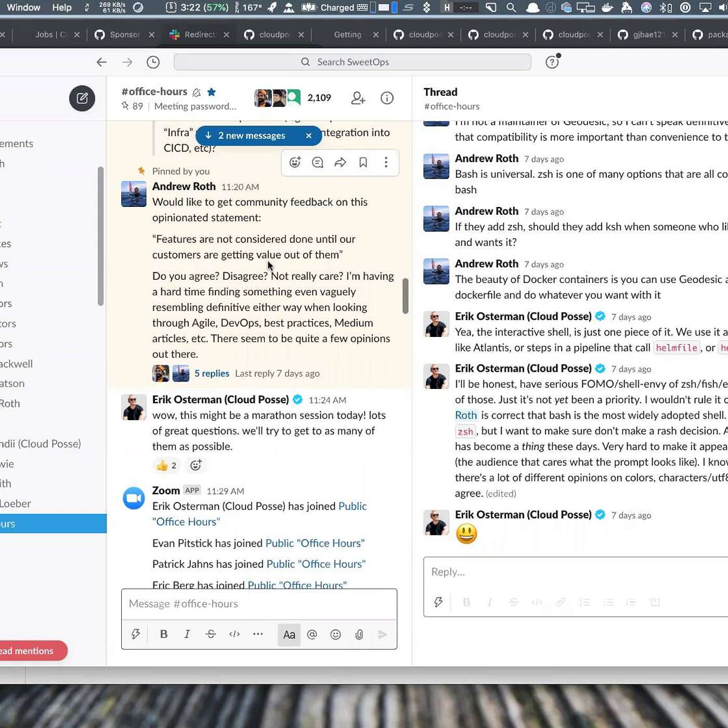The width and height of the screenshot is (728, 728).
Task: Focus the Search SweetOps field
Action: [x=353, y=62]
